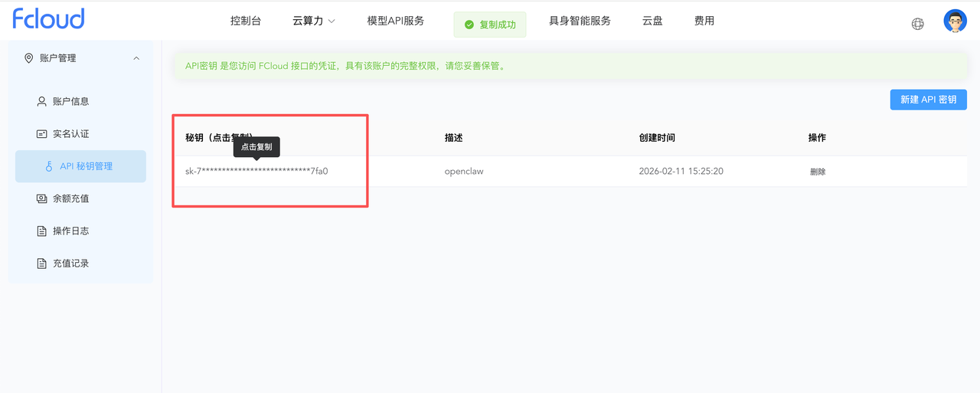Viewport: 980px width, 393px height.
Task: Click the 实名认证 ID card icon
Action: [42, 134]
